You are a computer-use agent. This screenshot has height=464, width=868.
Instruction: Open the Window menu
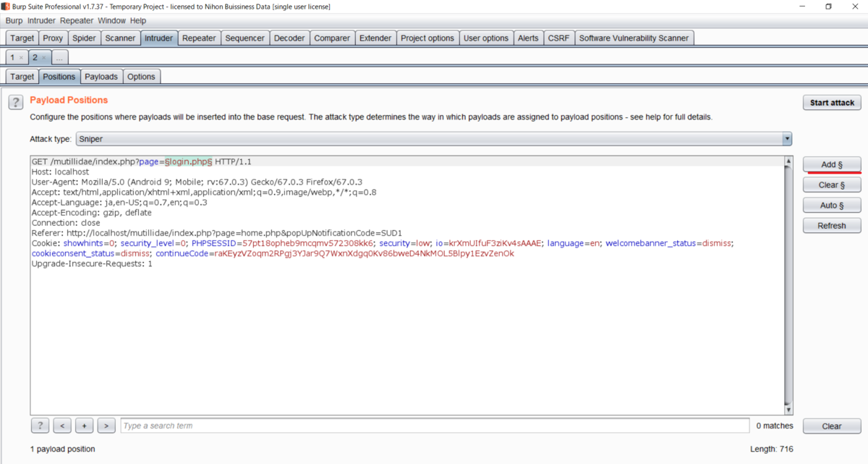tap(111, 21)
